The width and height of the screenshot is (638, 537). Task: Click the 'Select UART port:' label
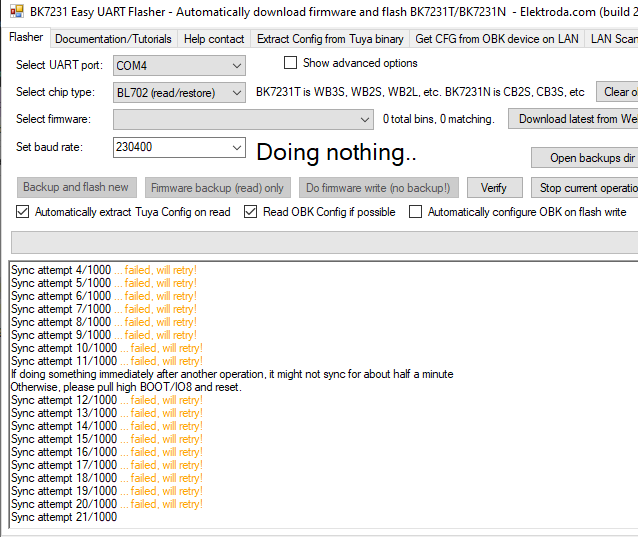(59, 65)
